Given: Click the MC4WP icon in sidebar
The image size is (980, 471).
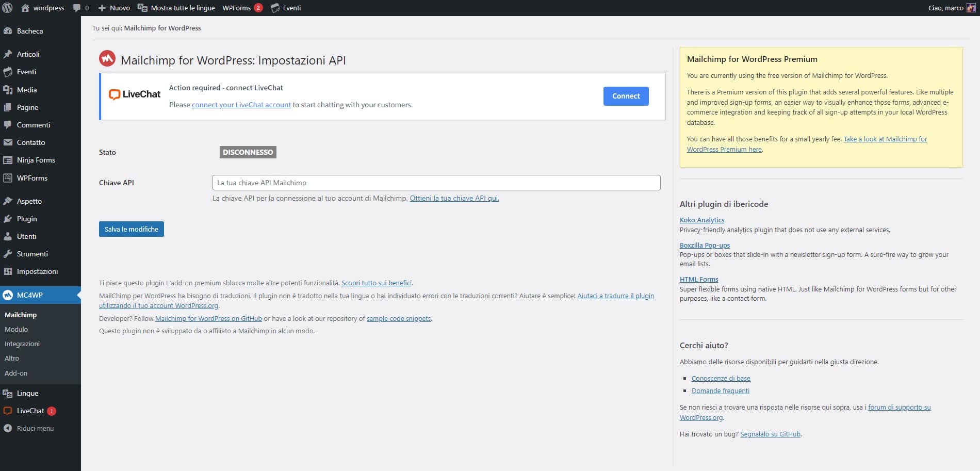Looking at the screenshot, I should tap(8, 295).
